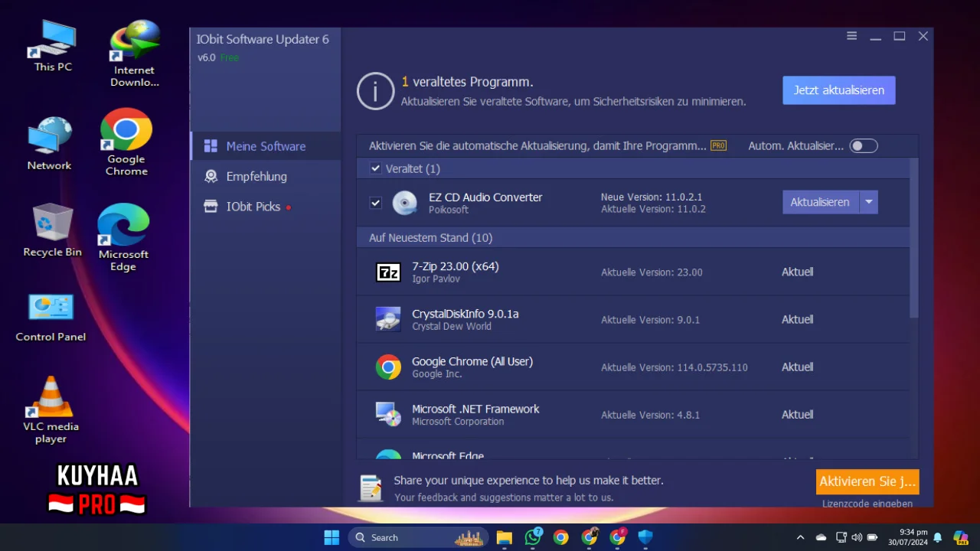980x551 pixels.
Task: Click Aktualisieren for EZ CD Audio Converter
Action: click(820, 202)
